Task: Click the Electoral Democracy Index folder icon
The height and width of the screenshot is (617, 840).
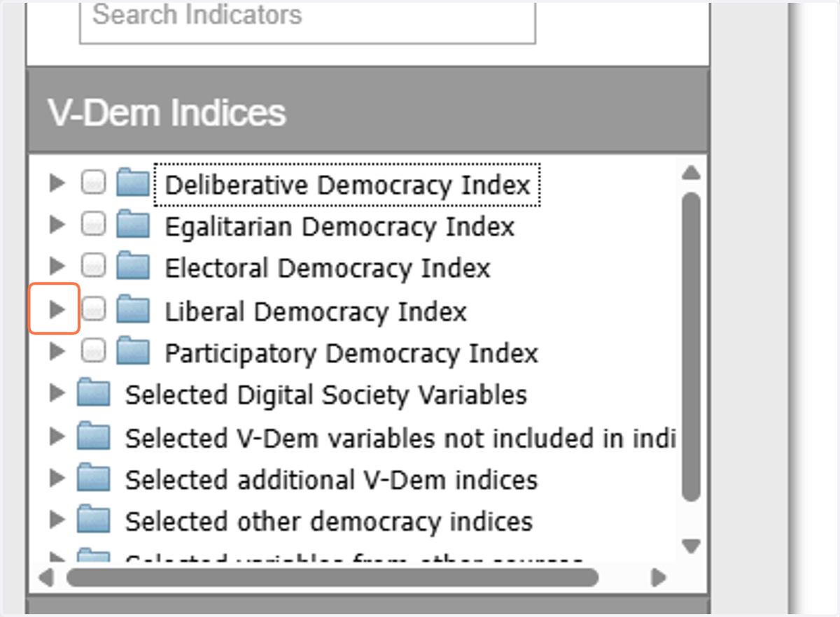Action: pyautogui.click(x=133, y=268)
